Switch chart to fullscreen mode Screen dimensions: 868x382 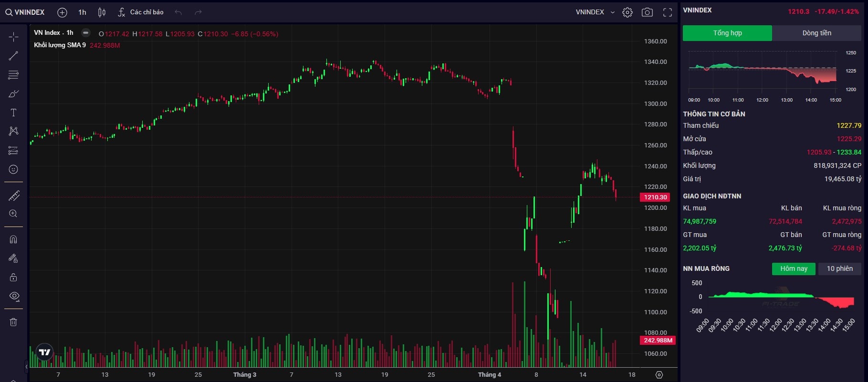coord(668,12)
